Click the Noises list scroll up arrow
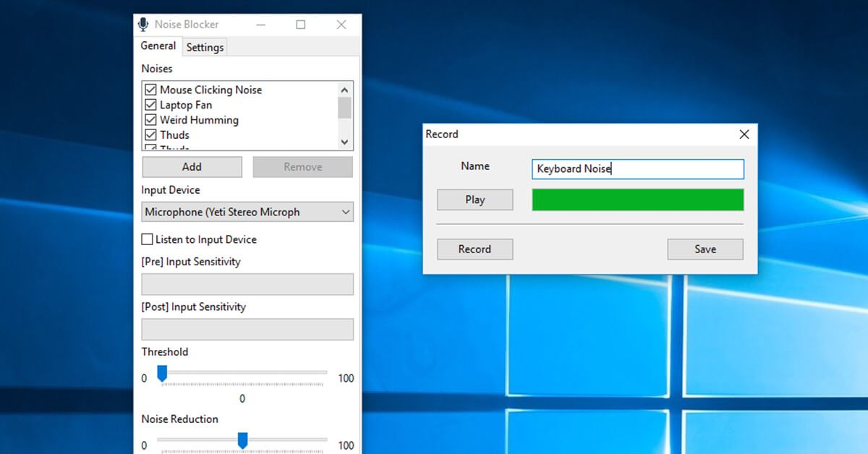The image size is (868, 454). [344, 90]
